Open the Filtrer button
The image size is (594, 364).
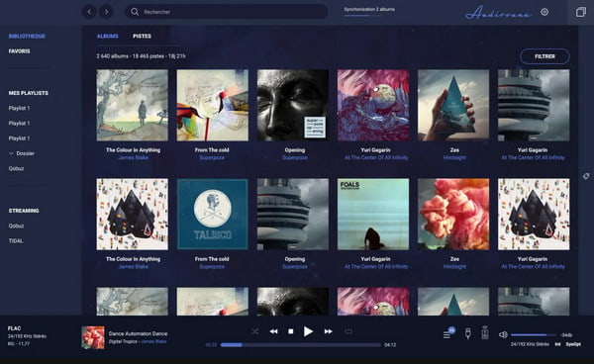[544, 56]
